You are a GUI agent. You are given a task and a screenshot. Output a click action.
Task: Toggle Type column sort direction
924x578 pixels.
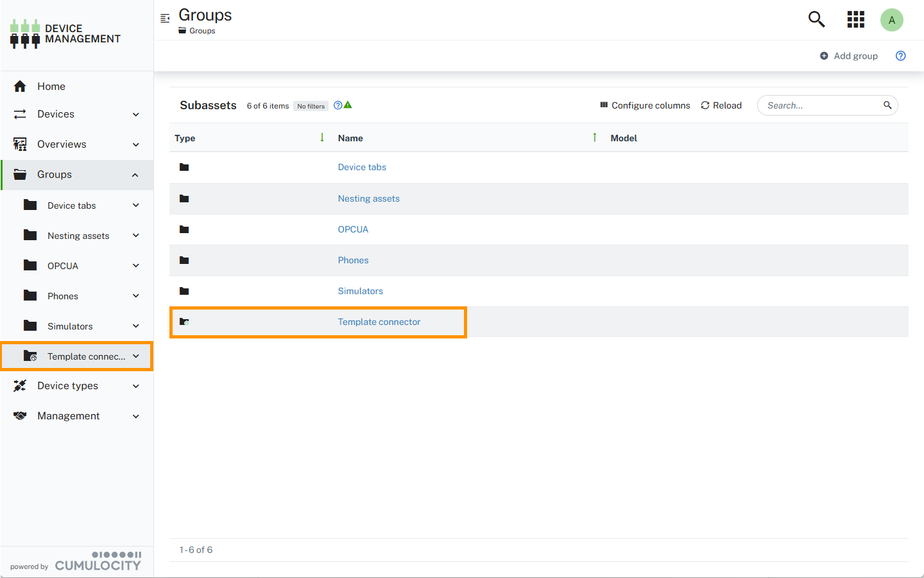click(x=321, y=137)
